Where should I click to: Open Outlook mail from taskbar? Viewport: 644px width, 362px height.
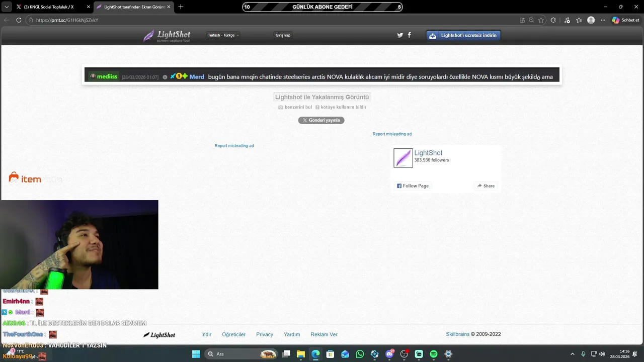(345, 354)
